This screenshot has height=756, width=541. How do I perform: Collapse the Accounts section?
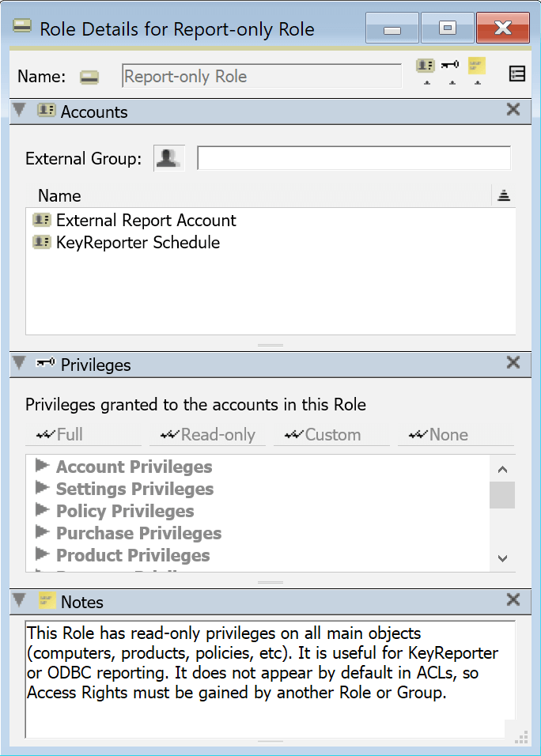coord(20,111)
